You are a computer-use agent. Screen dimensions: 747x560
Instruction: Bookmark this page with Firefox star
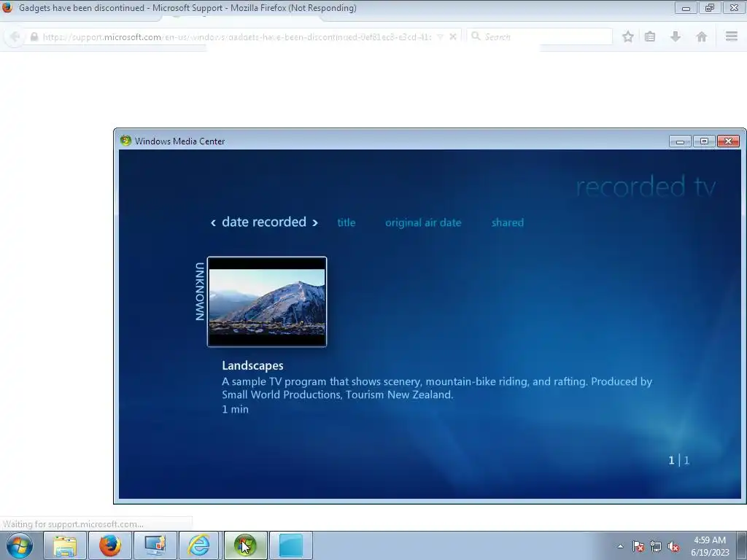point(628,36)
